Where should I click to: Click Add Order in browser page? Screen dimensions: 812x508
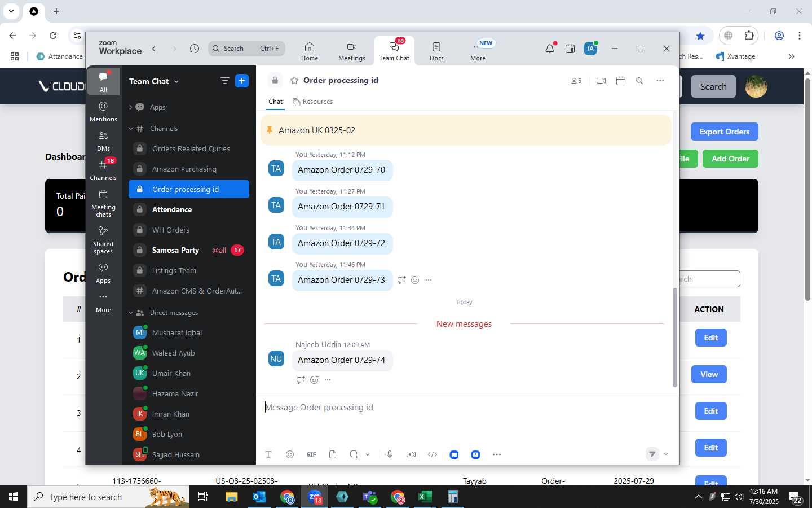[x=730, y=159]
